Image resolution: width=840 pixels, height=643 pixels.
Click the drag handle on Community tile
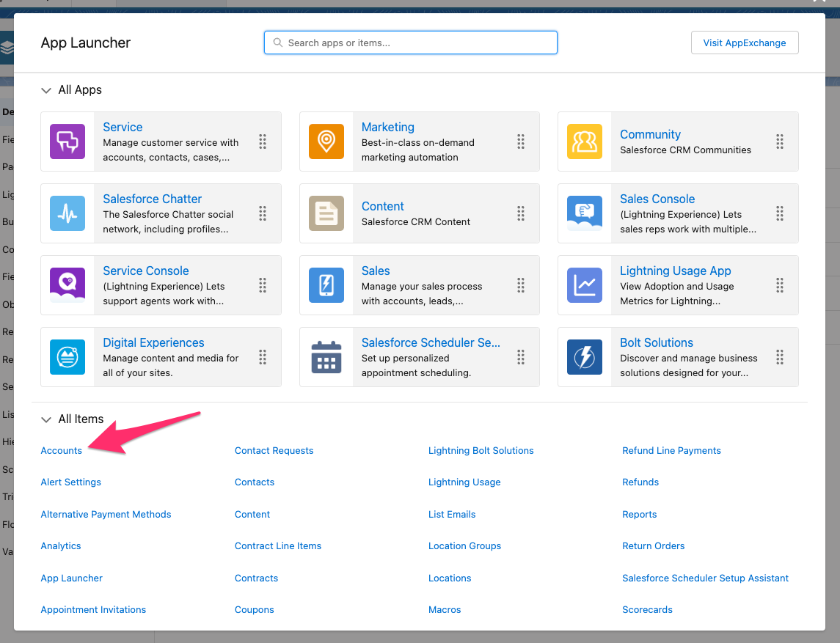[x=779, y=142]
